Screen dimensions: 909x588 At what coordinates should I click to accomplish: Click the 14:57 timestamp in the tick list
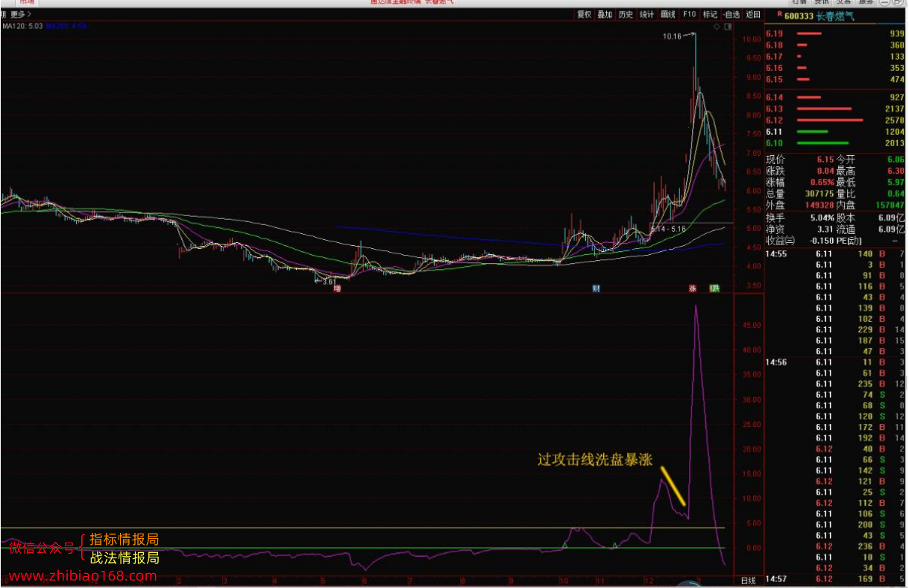coord(776,579)
